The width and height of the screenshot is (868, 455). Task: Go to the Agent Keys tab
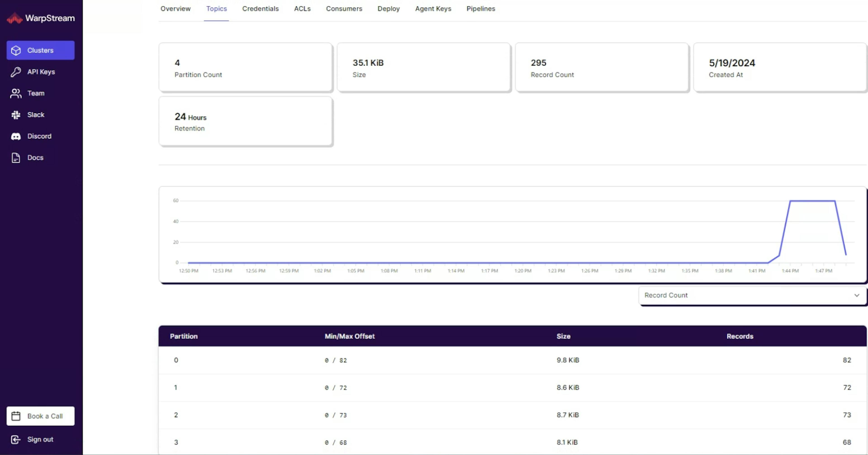(433, 9)
